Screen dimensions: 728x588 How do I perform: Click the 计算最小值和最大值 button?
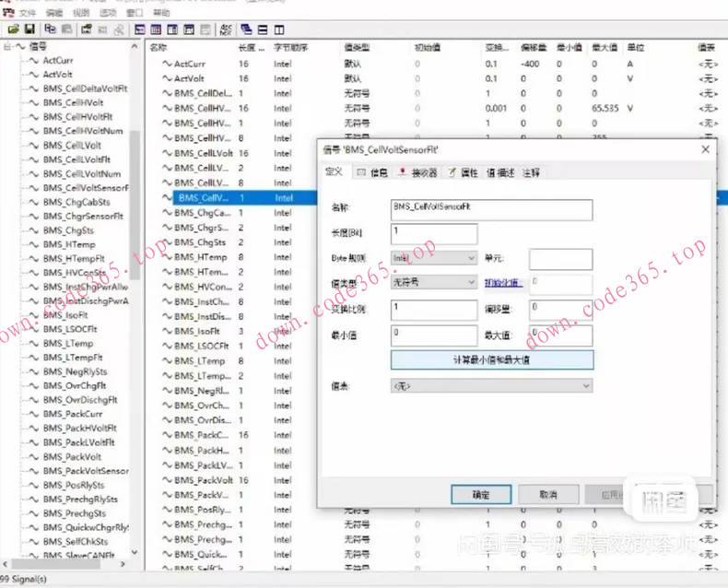click(x=491, y=359)
